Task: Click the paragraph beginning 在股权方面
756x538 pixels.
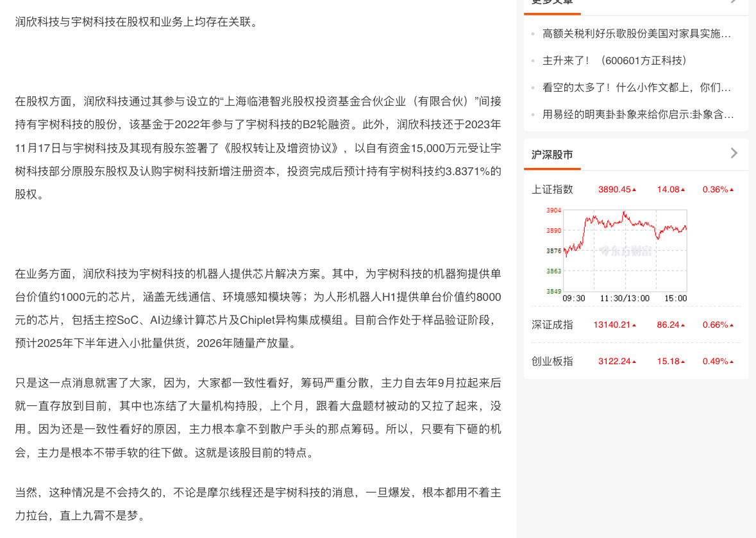Action: click(x=258, y=148)
